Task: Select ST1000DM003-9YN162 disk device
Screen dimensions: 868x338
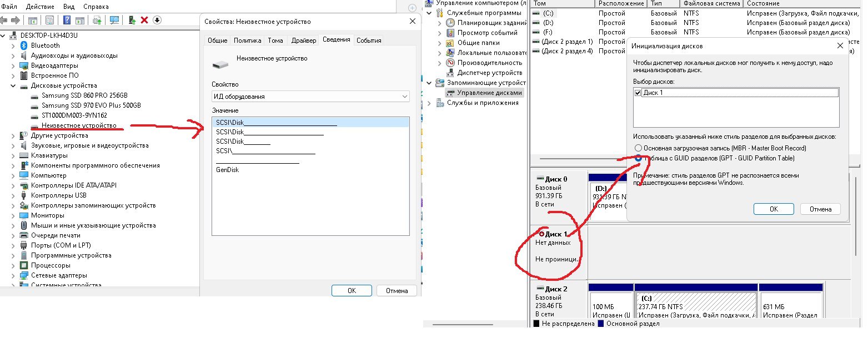Action: [74, 115]
